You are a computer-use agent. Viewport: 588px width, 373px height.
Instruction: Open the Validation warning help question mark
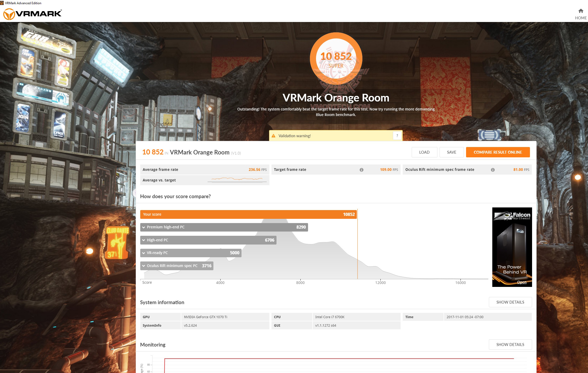(397, 136)
